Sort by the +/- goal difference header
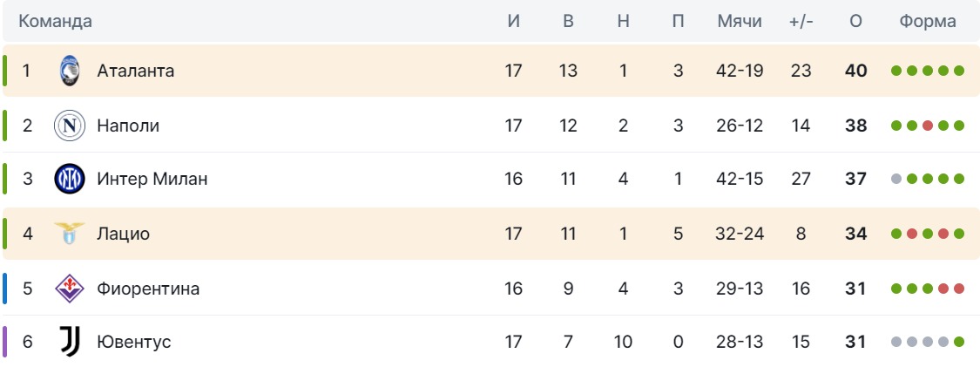This screenshot has width=980, height=367. click(x=801, y=22)
